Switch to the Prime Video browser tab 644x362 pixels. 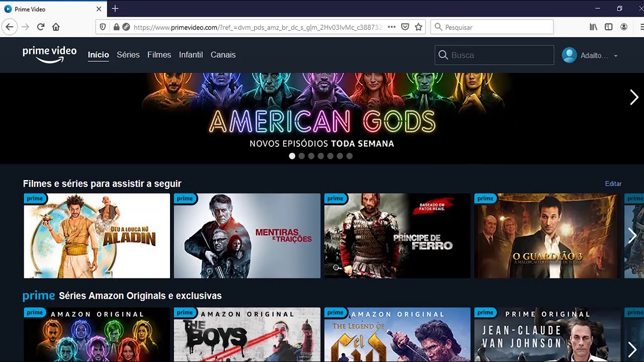click(53, 9)
